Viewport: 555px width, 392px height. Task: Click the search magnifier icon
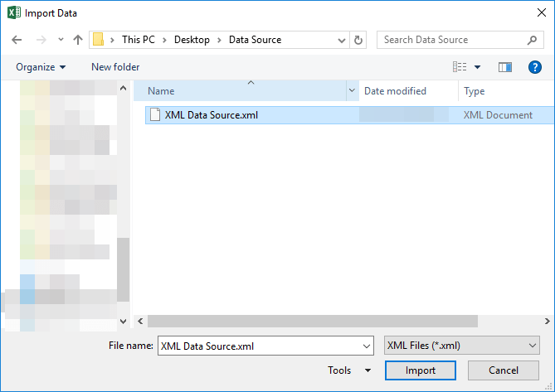click(x=532, y=41)
